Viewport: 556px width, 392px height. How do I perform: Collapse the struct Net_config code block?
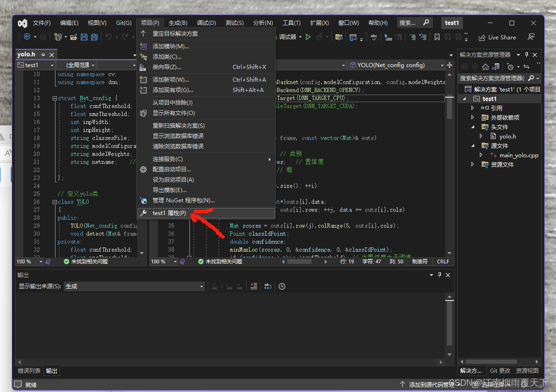(x=55, y=98)
